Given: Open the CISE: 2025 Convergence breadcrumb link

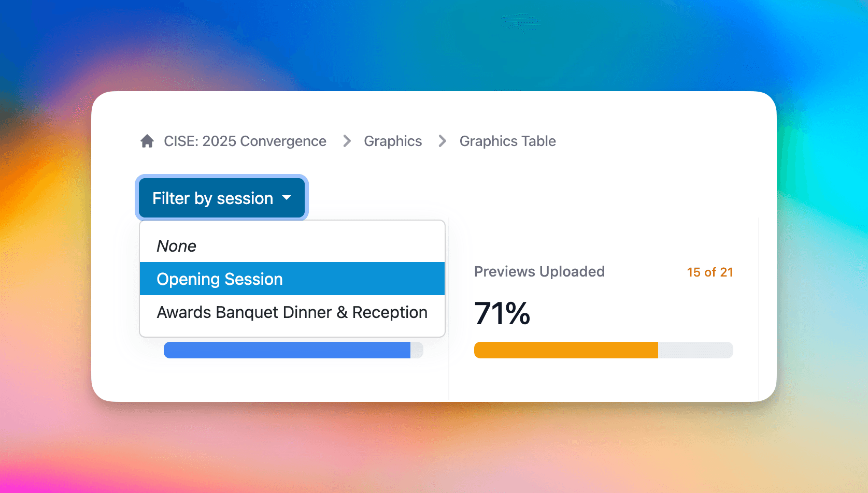Looking at the screenshot, I should click(245, 141).
